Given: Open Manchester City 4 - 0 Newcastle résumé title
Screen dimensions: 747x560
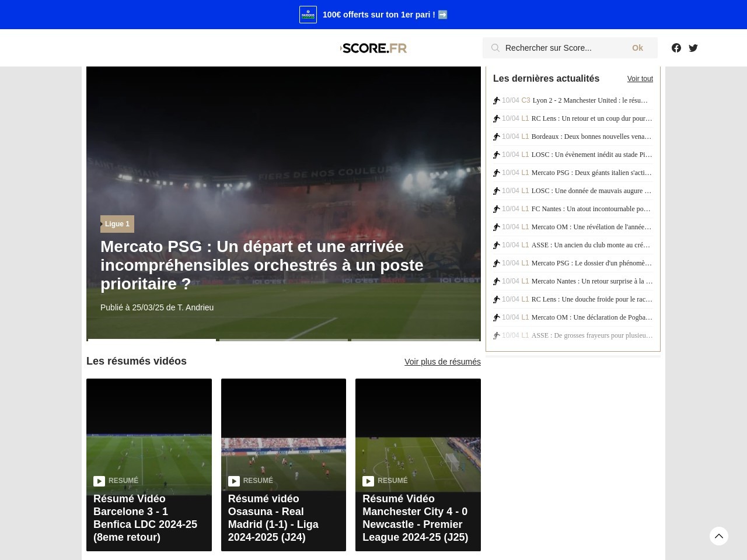Looking at the screenshot, I should pos(416,518).
